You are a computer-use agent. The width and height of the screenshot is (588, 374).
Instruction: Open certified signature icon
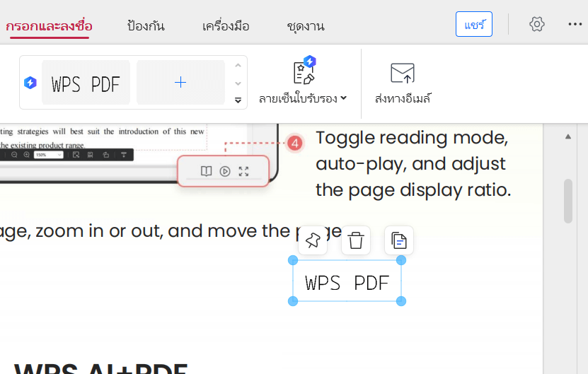click(304, 71)
